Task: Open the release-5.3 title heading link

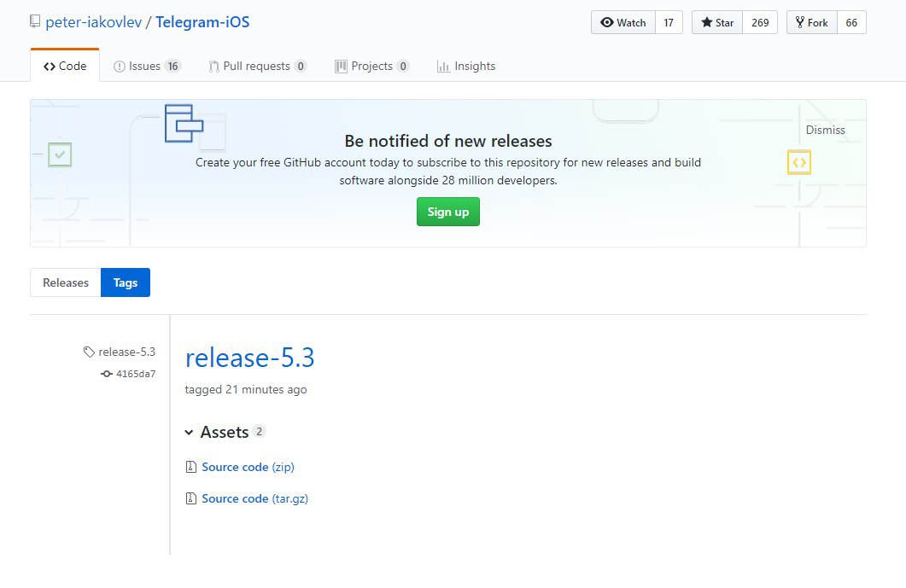Action: 249,358
